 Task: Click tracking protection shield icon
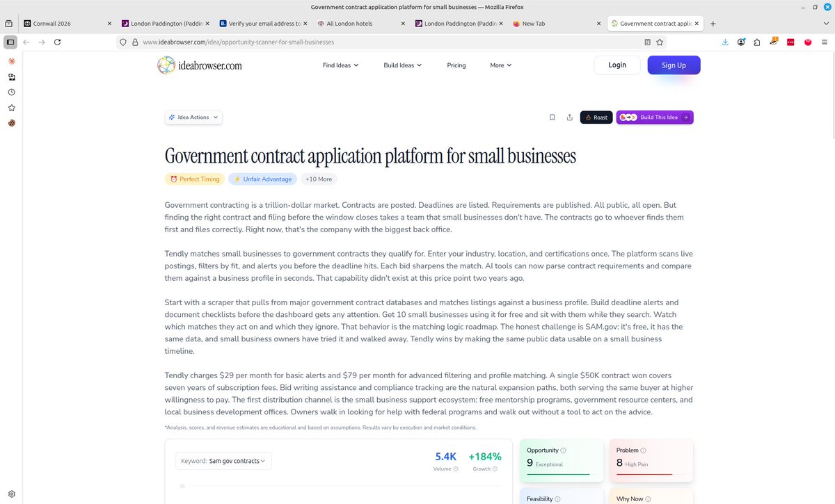pos(123,42)
